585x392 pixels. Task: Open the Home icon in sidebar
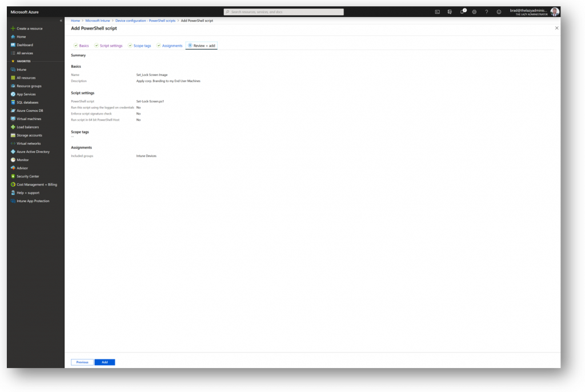tap(13, 37)
